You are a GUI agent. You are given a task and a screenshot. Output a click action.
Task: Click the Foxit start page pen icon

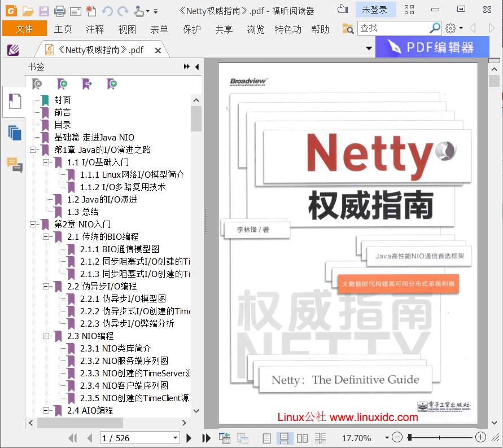click(13, 50)
